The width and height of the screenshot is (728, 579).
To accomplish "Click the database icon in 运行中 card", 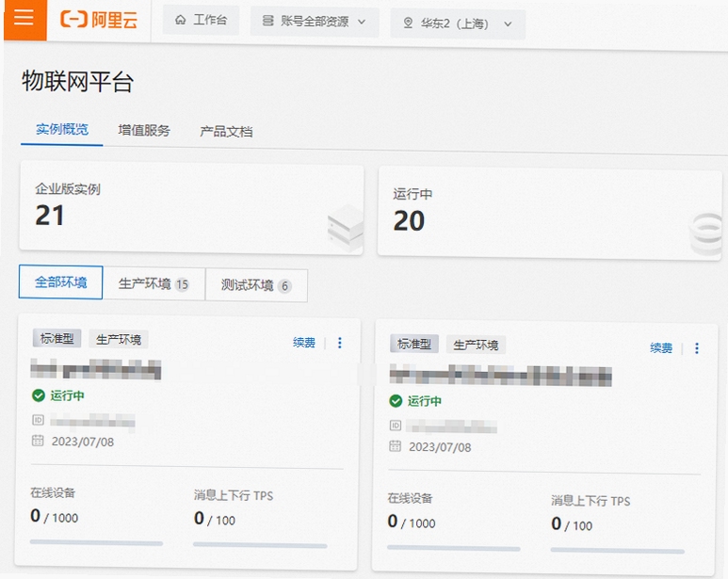I will point(706,234).
